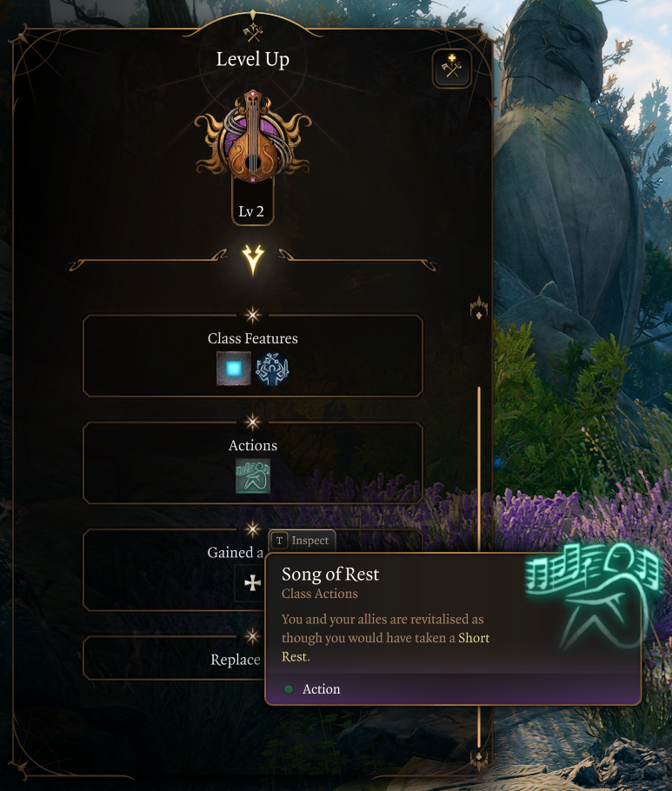This screenshot has height=791, width=672.
Task: Expand the Replace section
Action: (x=236, y=660)
